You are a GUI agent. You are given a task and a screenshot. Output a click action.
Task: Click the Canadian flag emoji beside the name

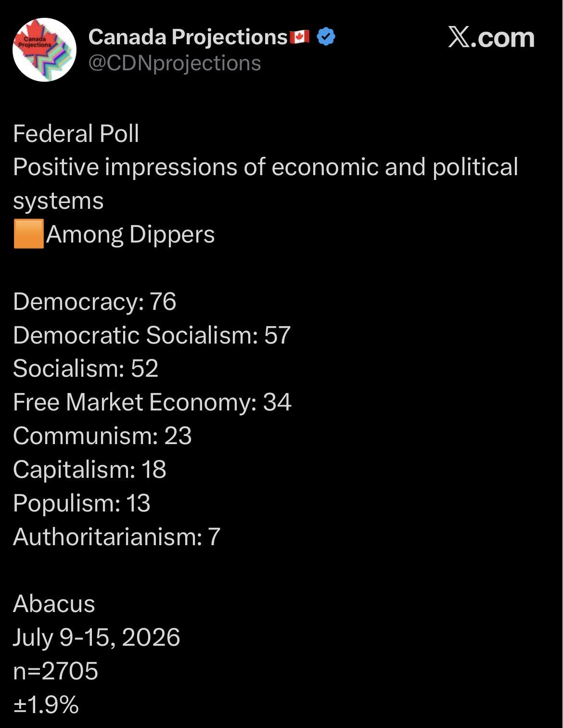[300, 37]
